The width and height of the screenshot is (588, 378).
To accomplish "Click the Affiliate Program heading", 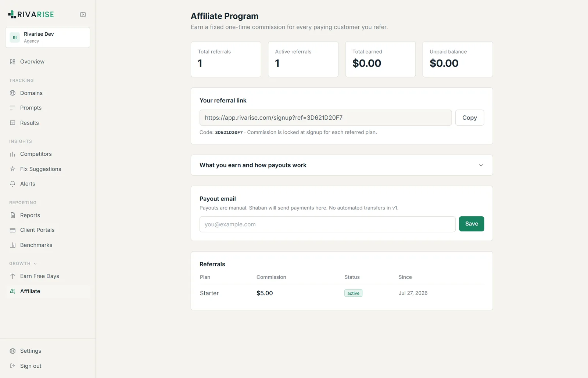I will [225, 16].
